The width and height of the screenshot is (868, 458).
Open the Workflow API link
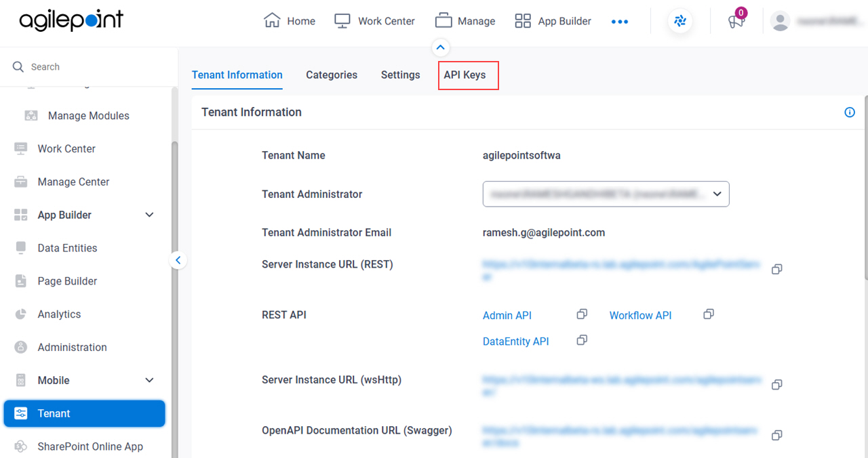point(641,316)
